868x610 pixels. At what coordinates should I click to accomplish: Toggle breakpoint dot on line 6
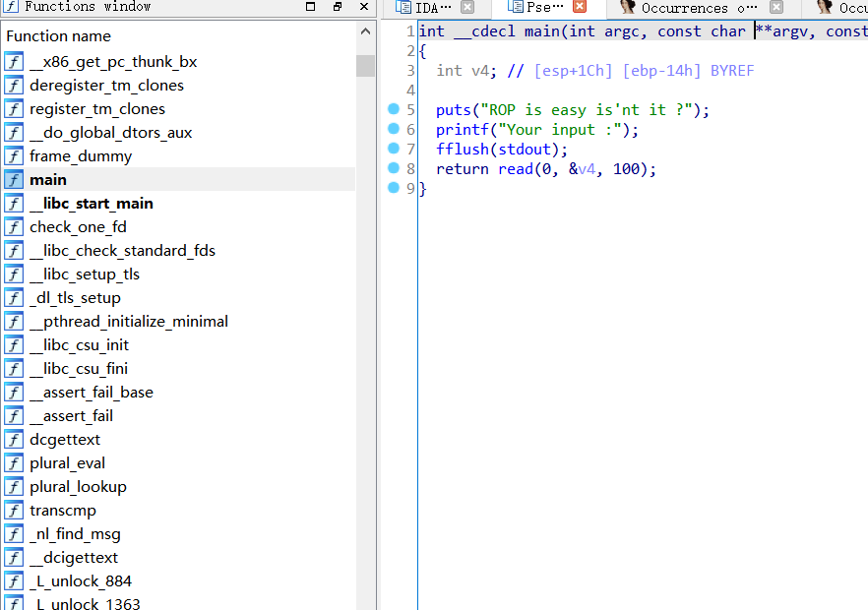395,129
